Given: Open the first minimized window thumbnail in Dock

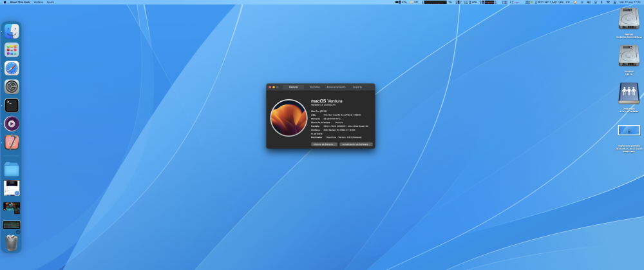Looking at the screenshot, I should coord(12,188).
